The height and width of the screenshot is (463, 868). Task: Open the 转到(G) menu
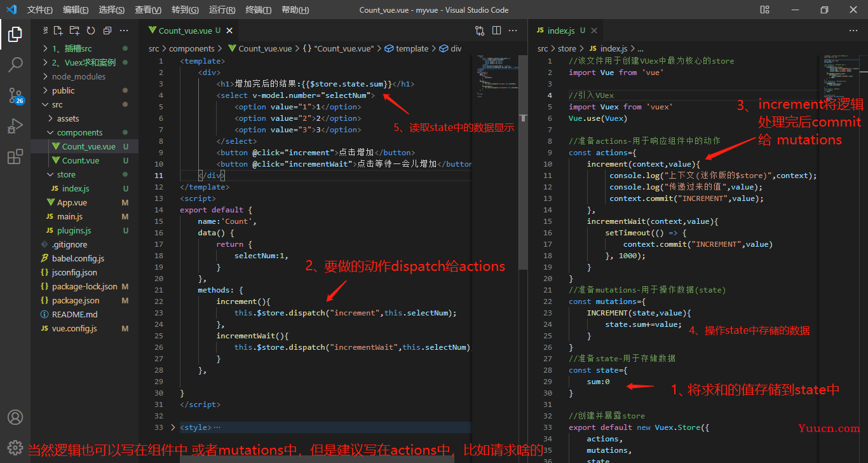click(x=185, y=10)
